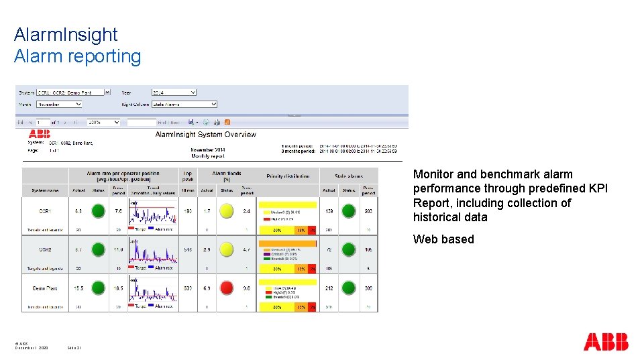Click CCR1 stale alarms green status light

349,211
